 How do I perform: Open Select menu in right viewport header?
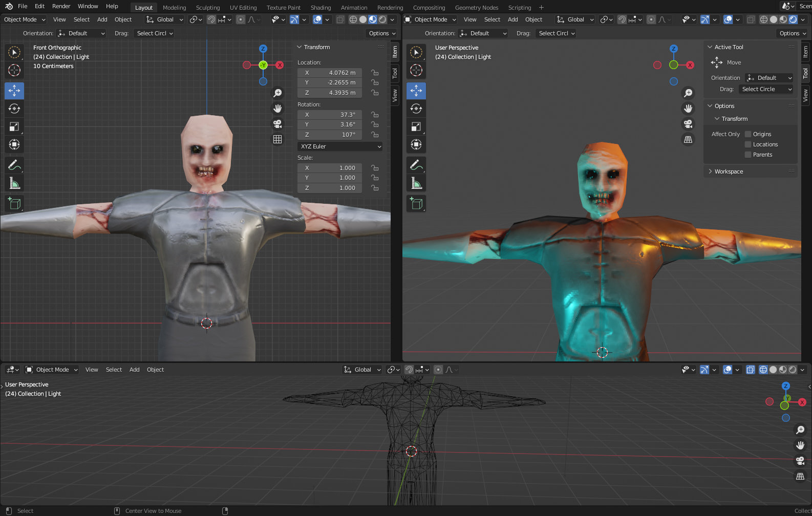[492, 19]
